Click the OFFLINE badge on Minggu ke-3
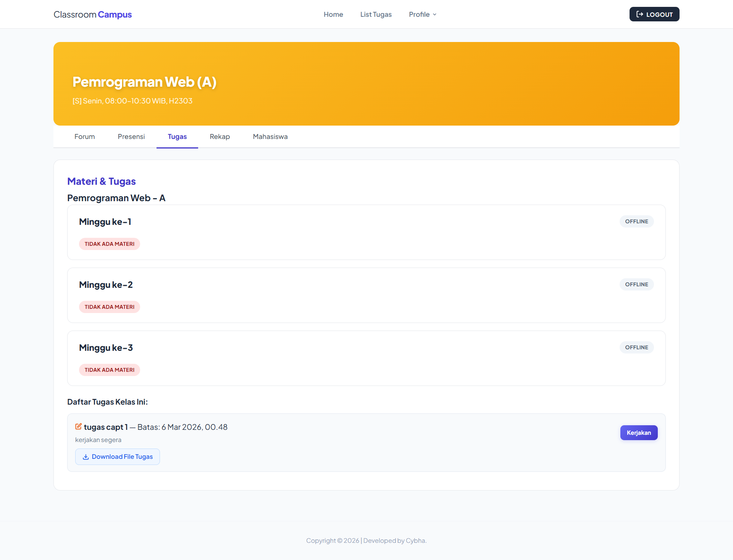Viewport: 733px width, 560px height. (636, 347)
